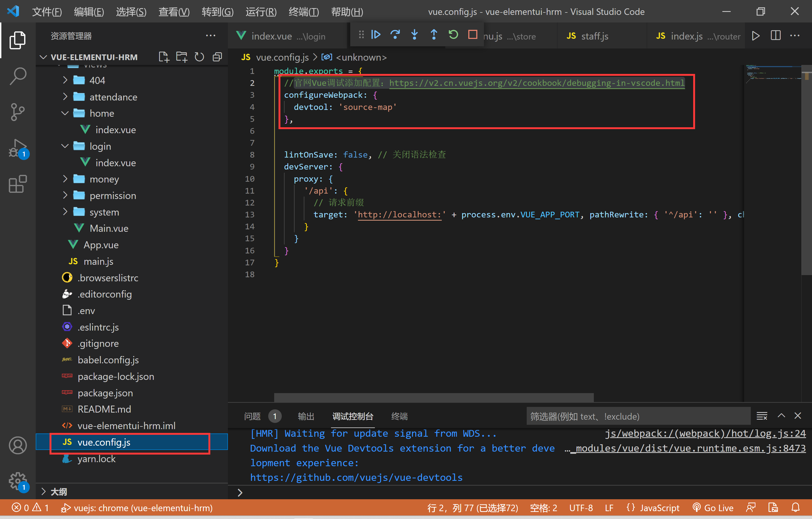Refresh the explorer file tree
The height and width of the screenshot is (519, 812).
(199, 57)
